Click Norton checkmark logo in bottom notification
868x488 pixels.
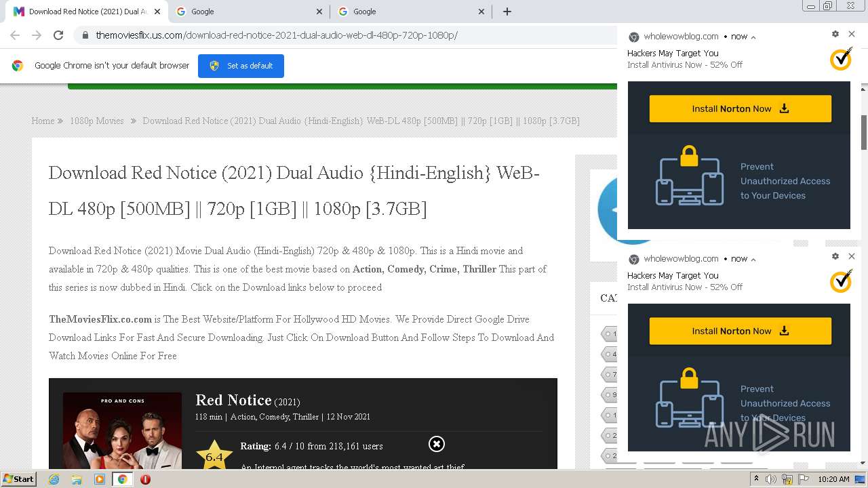pyautogui.click(x=841, y=281)
